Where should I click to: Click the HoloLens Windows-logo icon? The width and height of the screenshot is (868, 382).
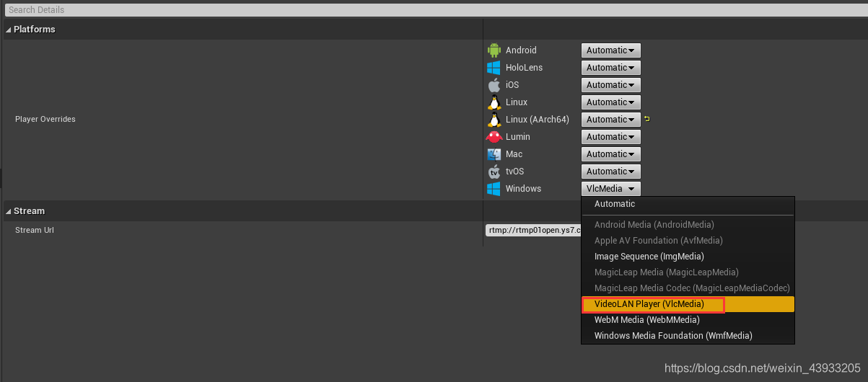click(494, 68)
